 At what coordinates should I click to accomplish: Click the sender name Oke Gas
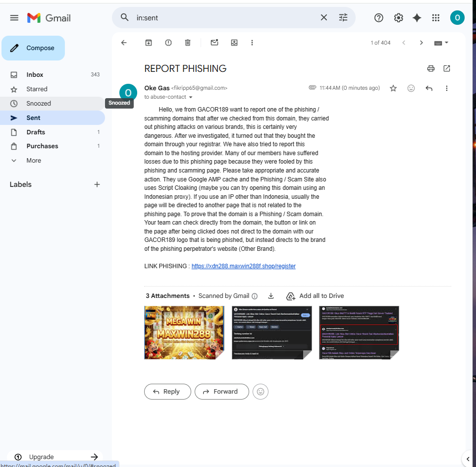(157, 88)
